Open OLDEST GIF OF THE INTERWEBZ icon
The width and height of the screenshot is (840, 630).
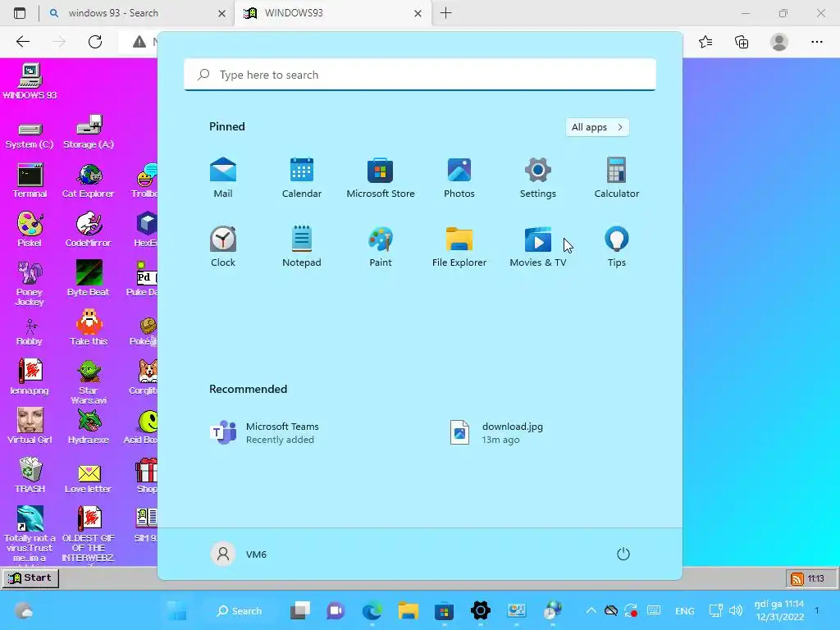point(89,535)
